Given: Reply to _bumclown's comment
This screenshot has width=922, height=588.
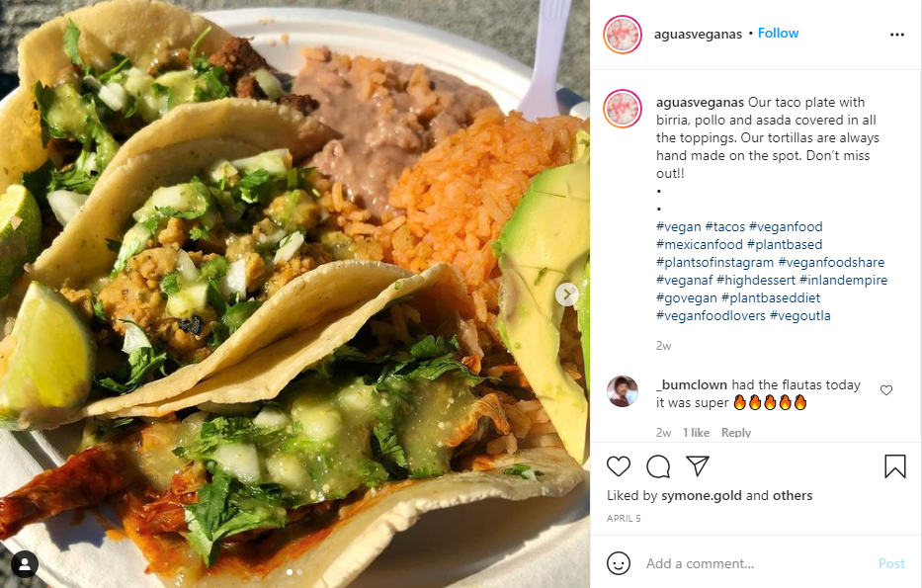Looking at the screenshot, I should click(x=736, y=432).
